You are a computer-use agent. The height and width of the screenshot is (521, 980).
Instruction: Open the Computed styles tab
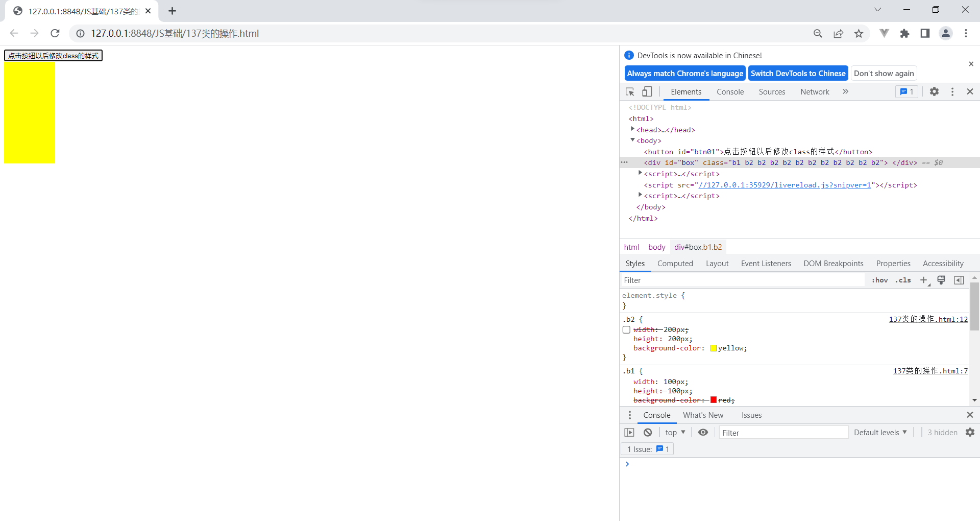click(x=675, y=264)
